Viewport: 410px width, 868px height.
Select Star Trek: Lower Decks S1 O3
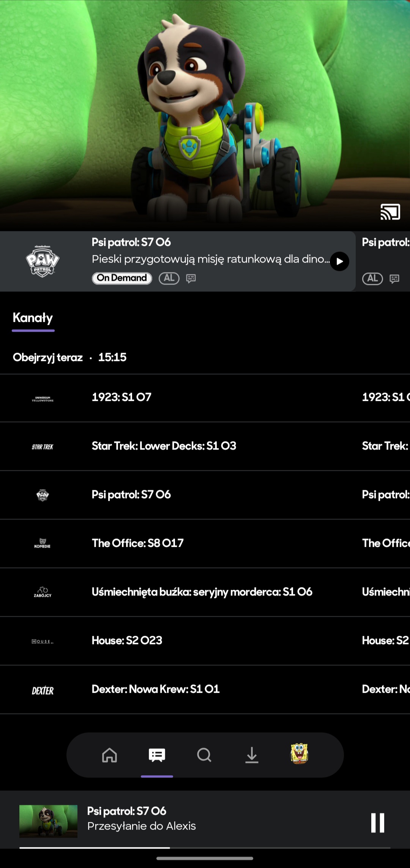pyautogui.click(x=164, y=446)
